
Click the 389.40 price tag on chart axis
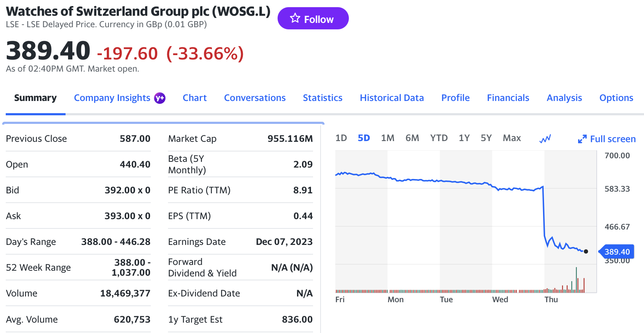(617, 252)
